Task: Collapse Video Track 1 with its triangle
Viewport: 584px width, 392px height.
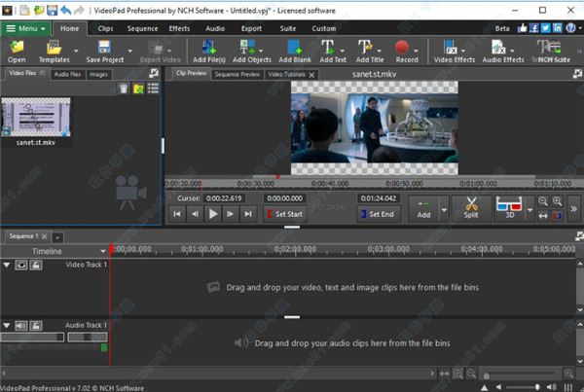Action: [7, 265]
